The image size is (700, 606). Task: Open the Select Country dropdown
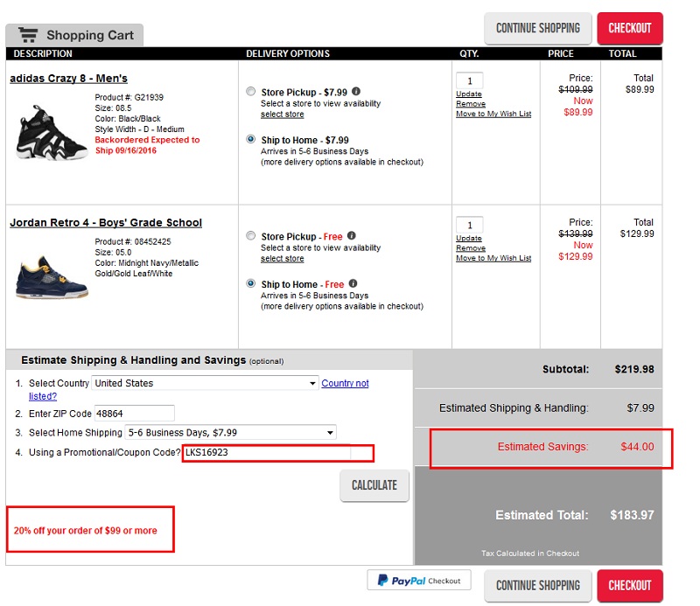[205, 383]
